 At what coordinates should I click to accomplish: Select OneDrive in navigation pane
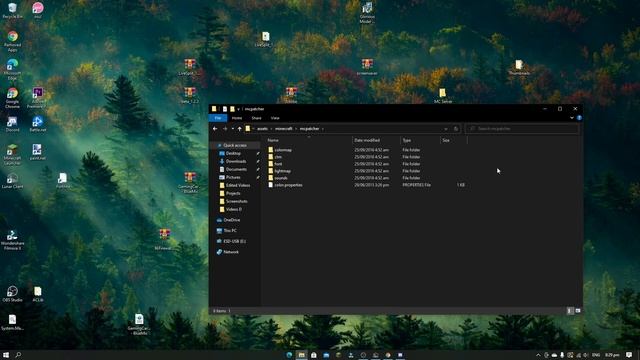coord(232,220)
